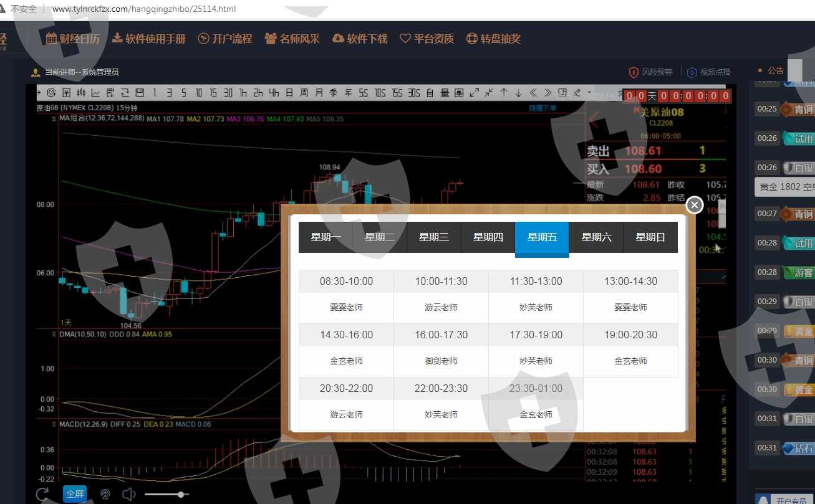Select the 10S seconds chart period
815x504 pixels.
pyautogui.click(x=380, y=93)
